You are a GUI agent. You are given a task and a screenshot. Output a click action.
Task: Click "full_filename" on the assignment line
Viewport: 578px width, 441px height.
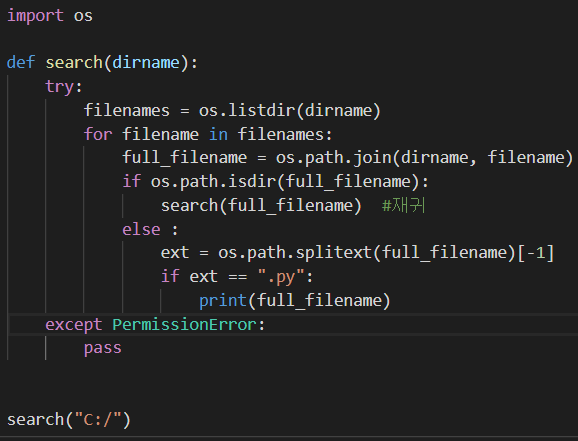tap(185, 158)
